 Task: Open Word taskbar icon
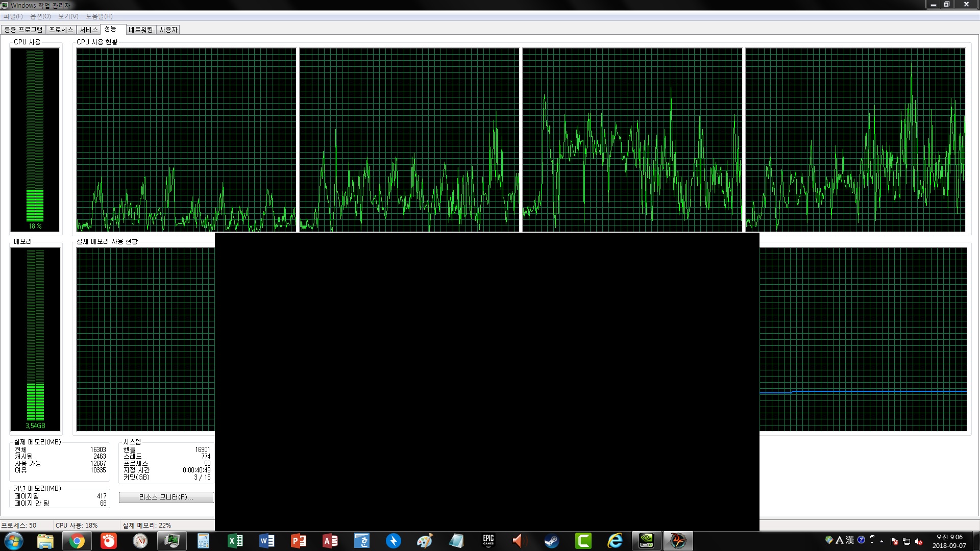pyautogui.click(x=266, y=541)
